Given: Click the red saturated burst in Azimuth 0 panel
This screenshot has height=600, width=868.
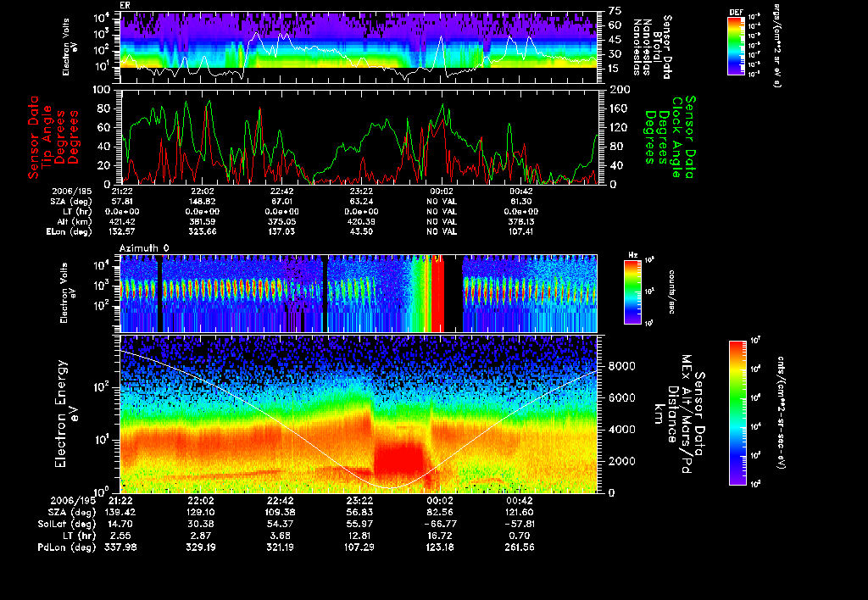Looking at the screenshot, I should [437, 293].
